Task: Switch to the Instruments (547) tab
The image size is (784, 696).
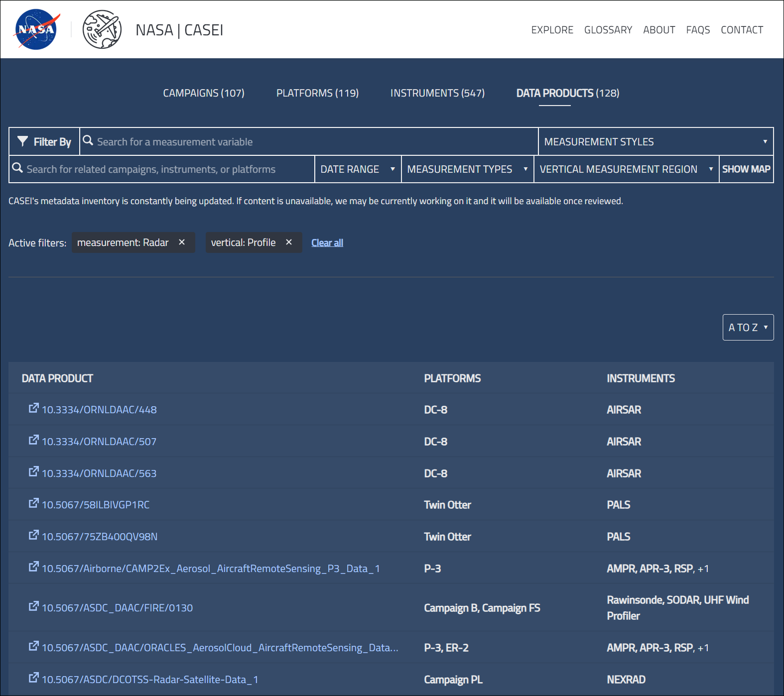Action: (x=437, y=93)
